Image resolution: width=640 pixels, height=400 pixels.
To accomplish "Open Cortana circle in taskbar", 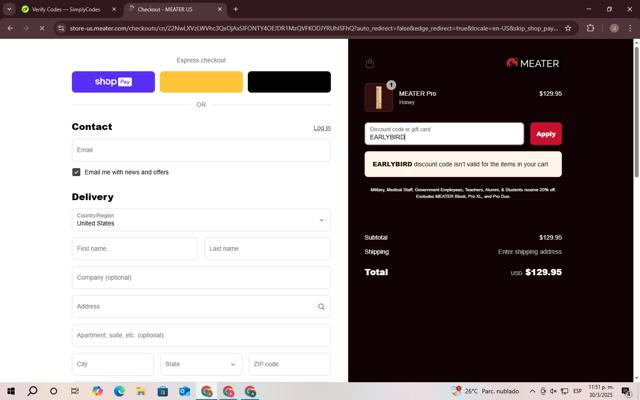I will 53,391.
